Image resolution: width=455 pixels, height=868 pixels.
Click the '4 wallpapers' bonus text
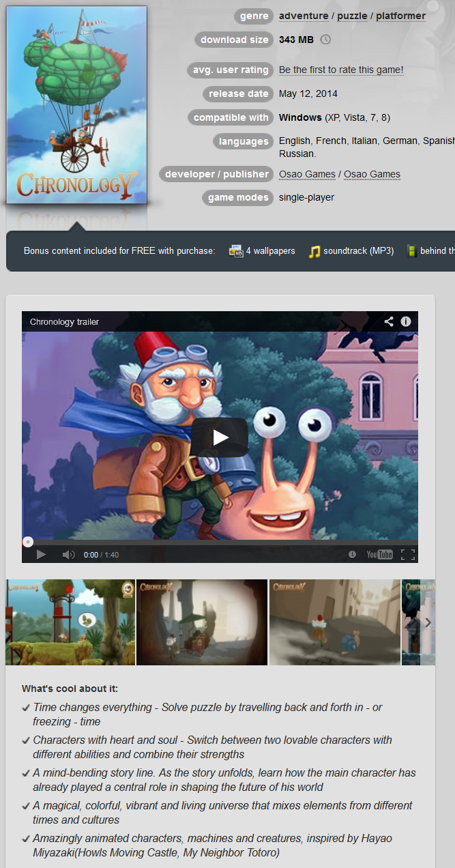pos(271,251)
